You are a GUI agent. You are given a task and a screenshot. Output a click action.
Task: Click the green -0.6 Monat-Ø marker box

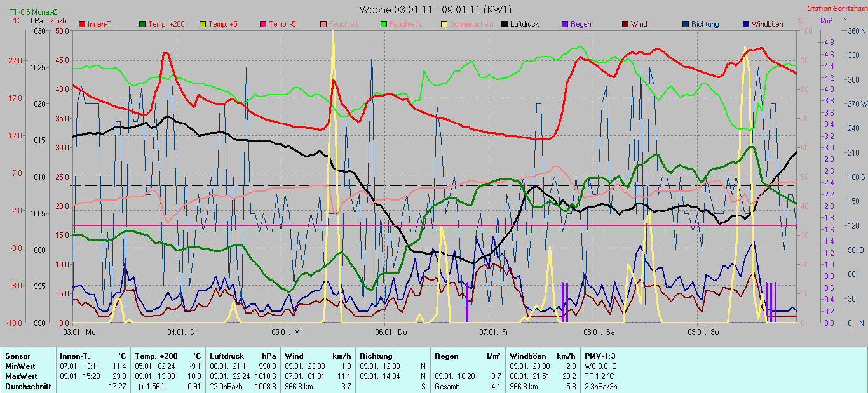tap(12, 11)
